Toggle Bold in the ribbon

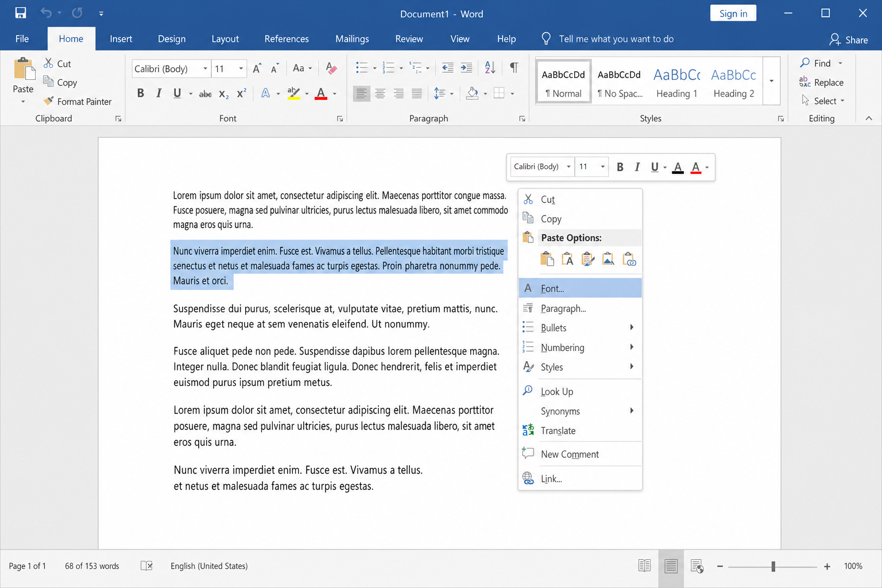(x=141, y=93)
